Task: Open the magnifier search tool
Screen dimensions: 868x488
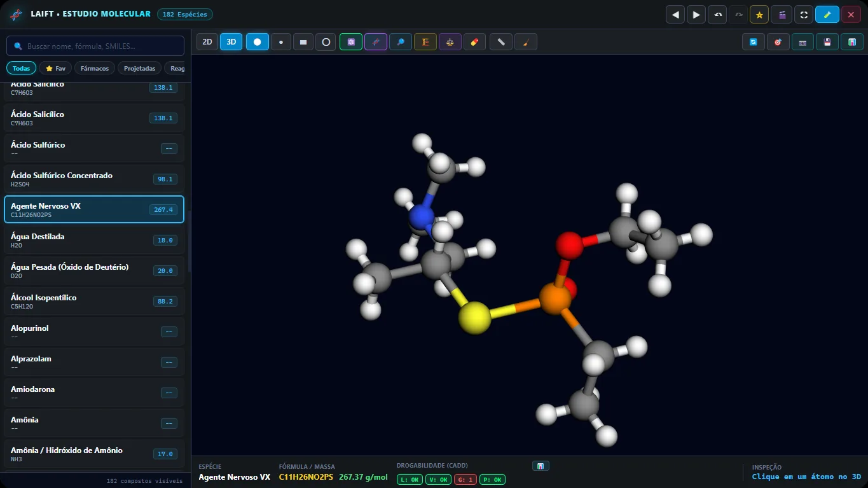Action: [400, 42]
